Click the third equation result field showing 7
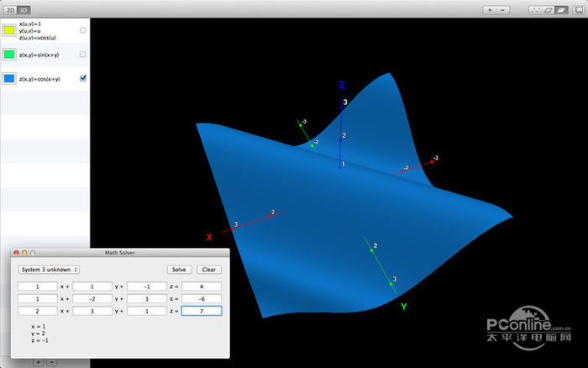588x368 pixels. 202,311
